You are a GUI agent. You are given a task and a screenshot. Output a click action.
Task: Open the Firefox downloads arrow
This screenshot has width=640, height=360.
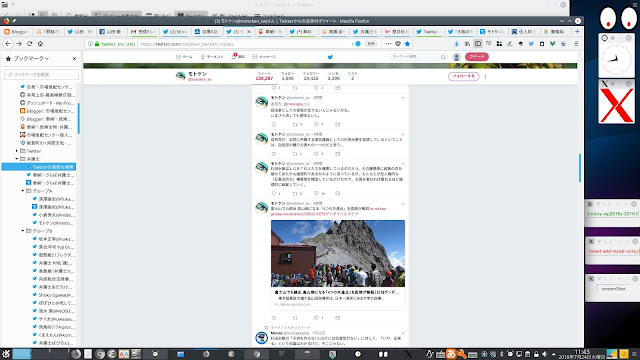[x=456, y=44]
